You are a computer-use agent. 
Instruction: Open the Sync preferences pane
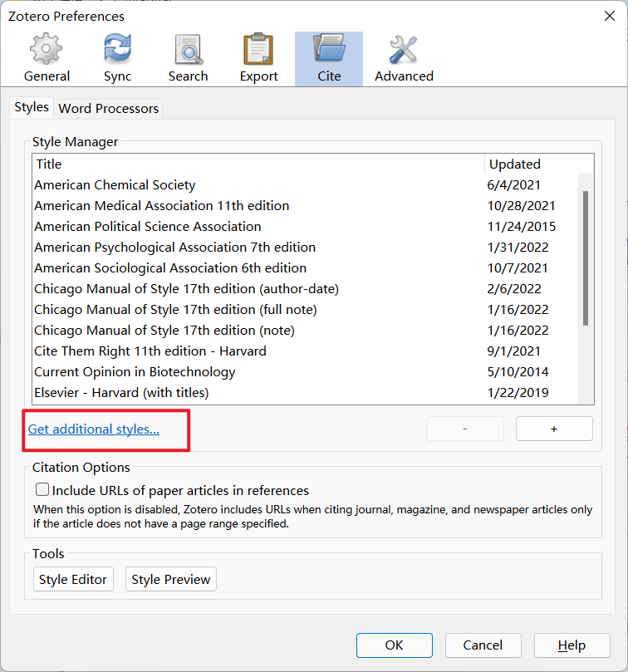117,58
